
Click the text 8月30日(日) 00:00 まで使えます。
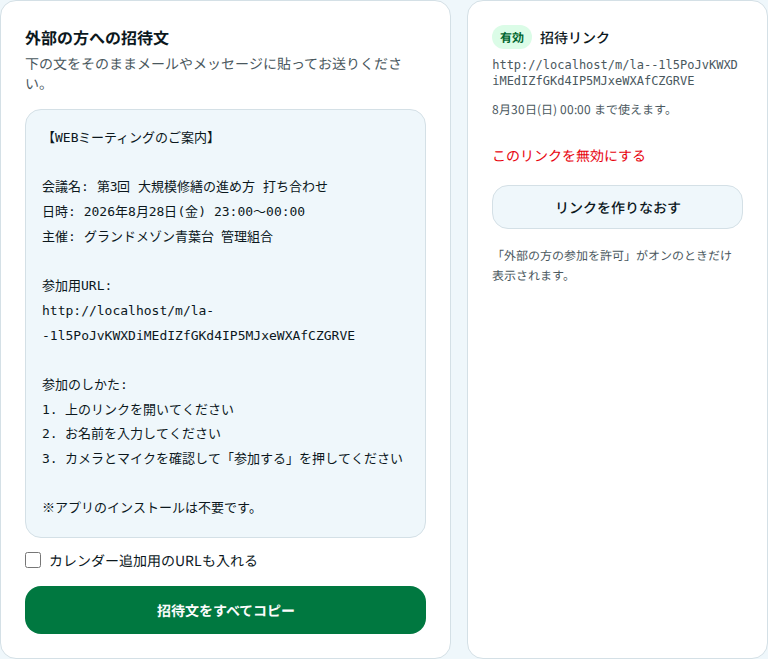(x=582, y=110)
